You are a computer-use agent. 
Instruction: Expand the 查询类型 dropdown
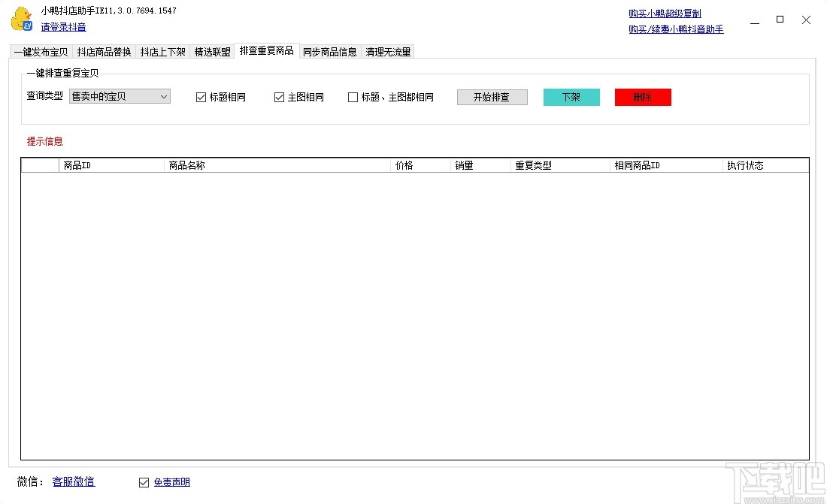point(120,96)
